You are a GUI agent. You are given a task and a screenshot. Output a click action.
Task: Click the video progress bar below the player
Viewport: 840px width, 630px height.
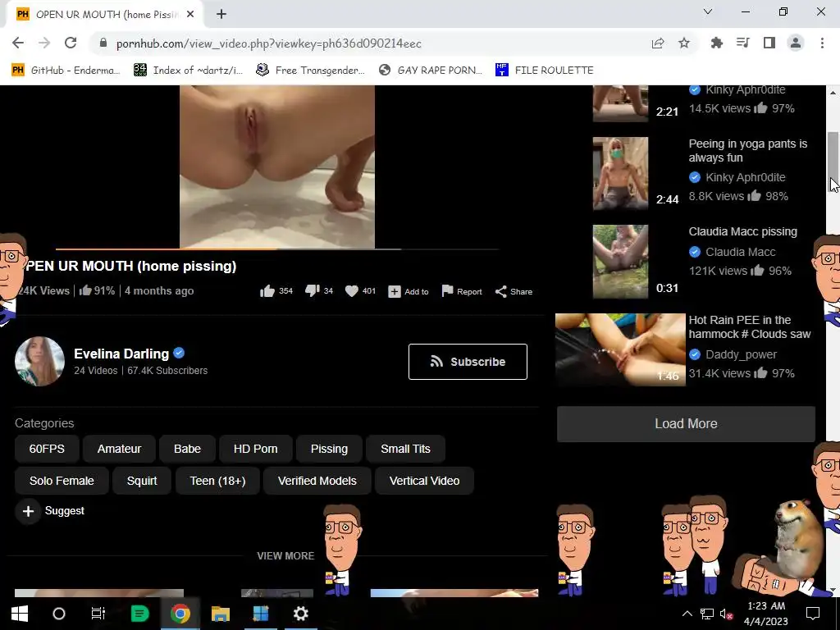[277, 249]
